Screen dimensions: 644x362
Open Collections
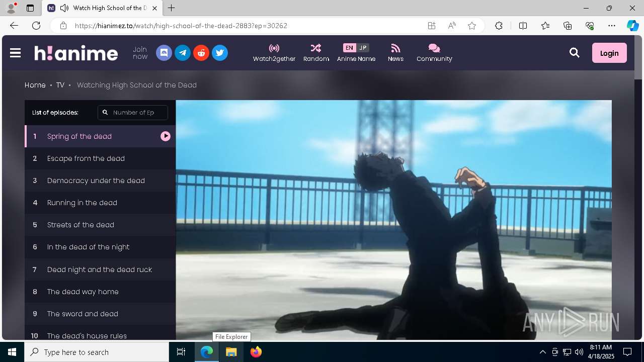(568, 26)
